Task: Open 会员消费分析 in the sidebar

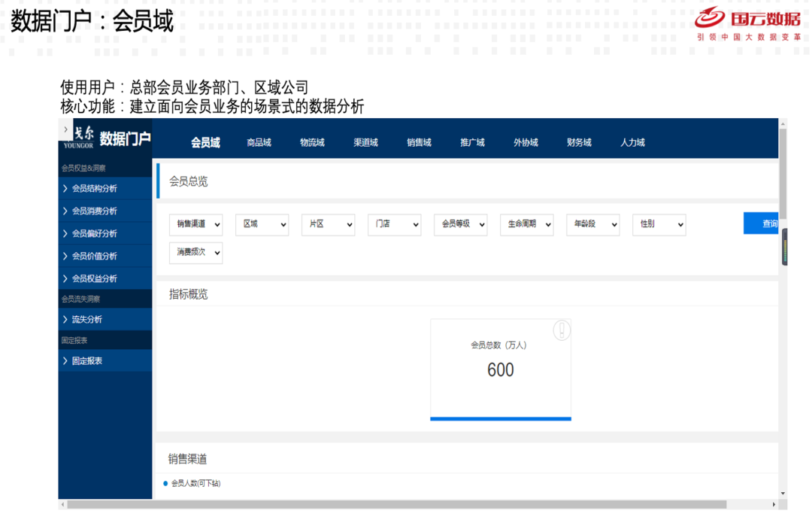Action: 95,211
